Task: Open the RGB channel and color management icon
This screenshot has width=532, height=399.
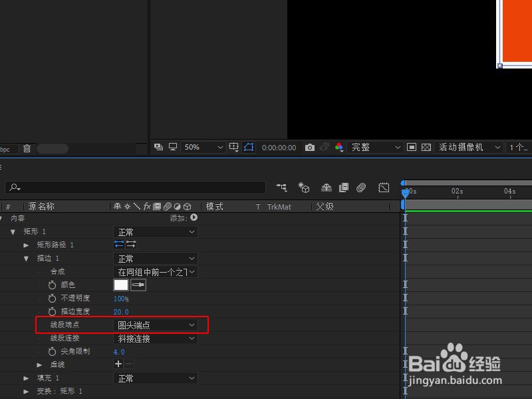Action: pos(339,147)
